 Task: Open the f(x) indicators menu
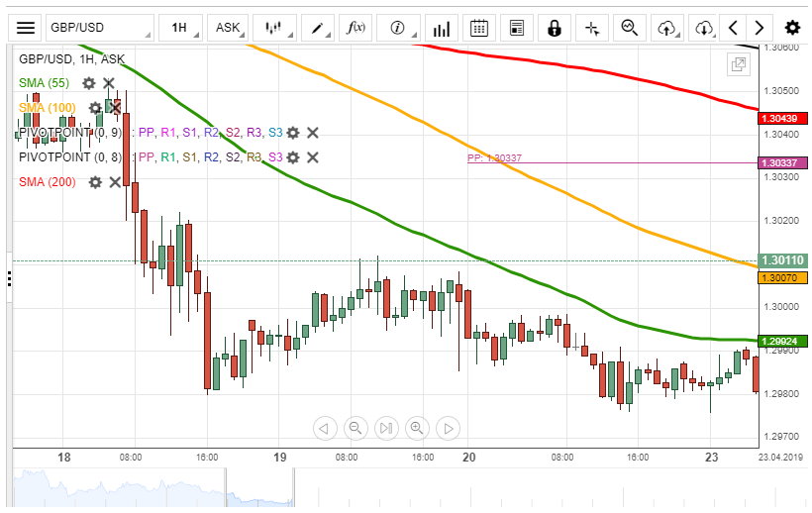(x=355, y=28)
